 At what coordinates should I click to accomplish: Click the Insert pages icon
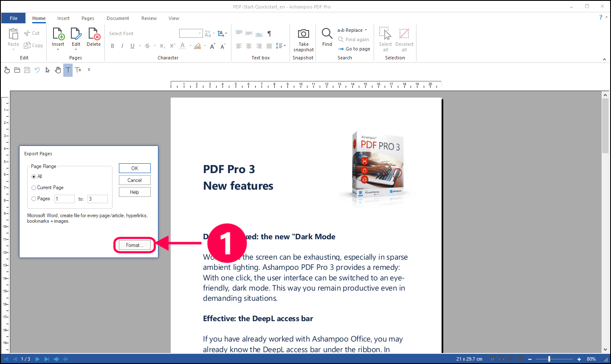[58, 34]
